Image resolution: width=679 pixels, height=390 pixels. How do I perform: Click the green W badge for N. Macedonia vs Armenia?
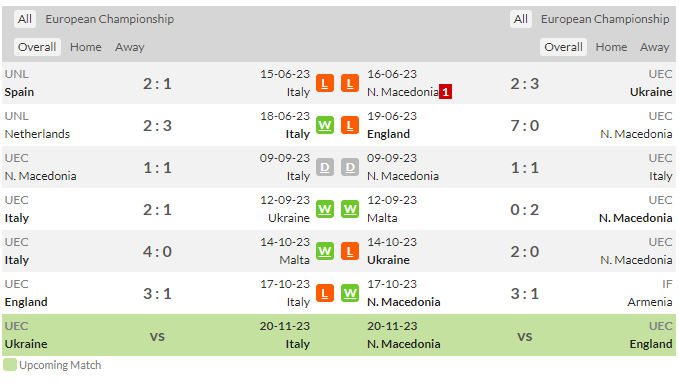pyautogui.click(x=350, y=293)
